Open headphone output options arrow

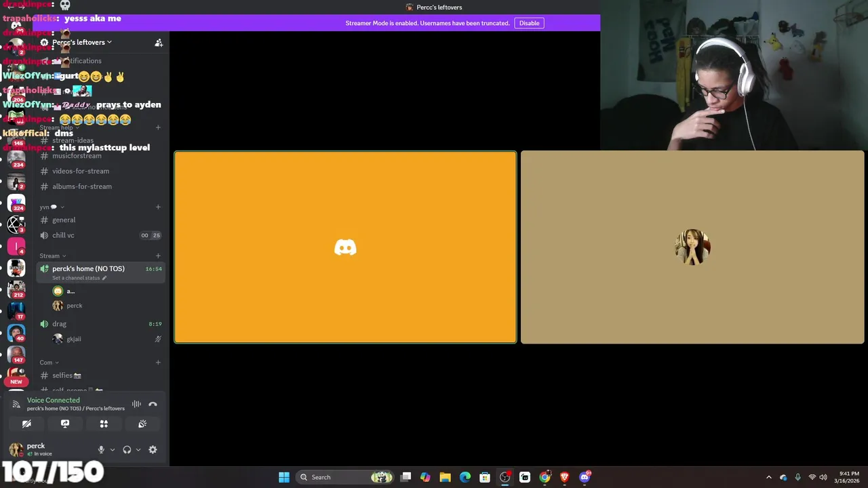[x=138, y=449]
